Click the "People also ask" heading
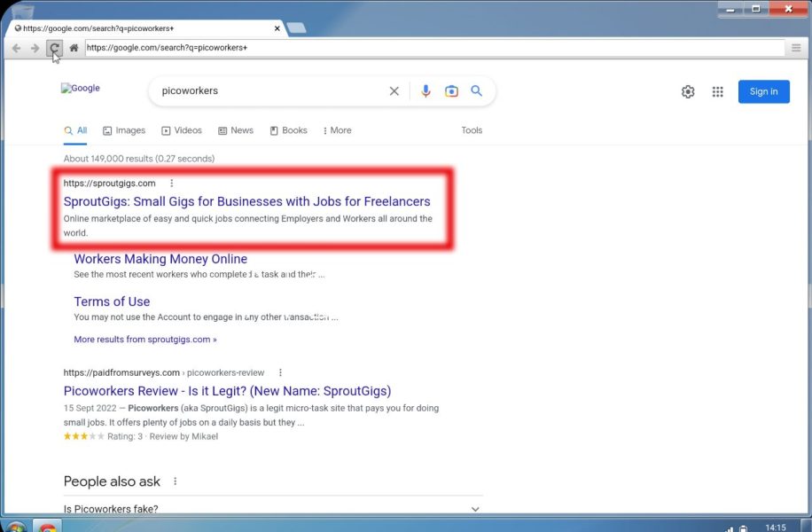 pyautogui.click(x=112, y=481)
